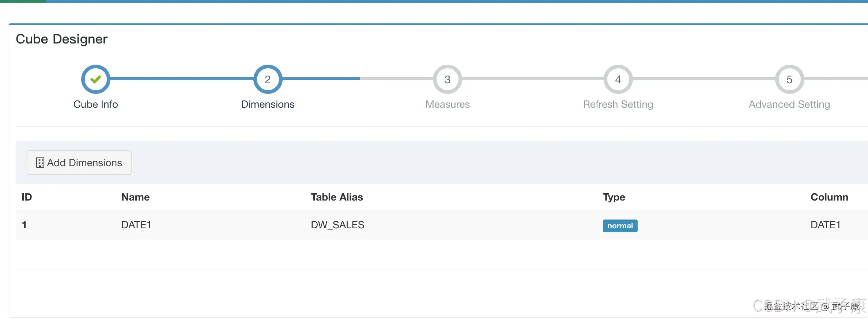
Task: Click the blue normal type badge
Action: (620, 226)
